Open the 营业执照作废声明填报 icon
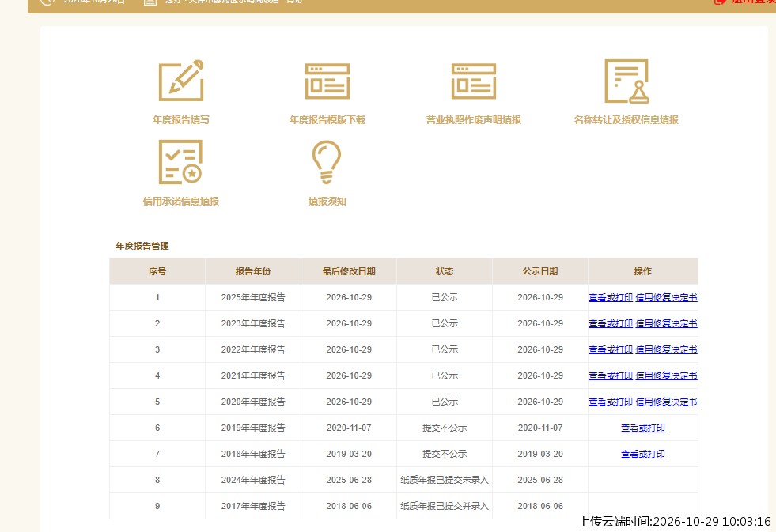The image size is (776, 532). tap(474, 81)
